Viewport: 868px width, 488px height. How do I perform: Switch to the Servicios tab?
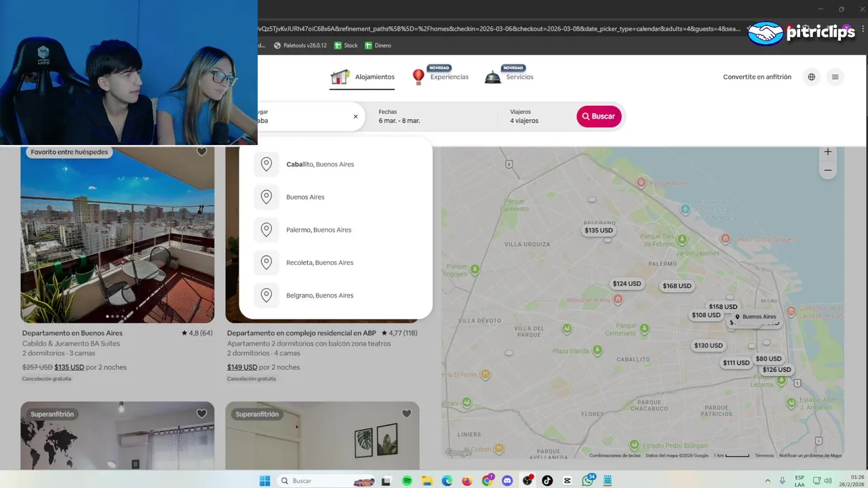tap(509, 77)
